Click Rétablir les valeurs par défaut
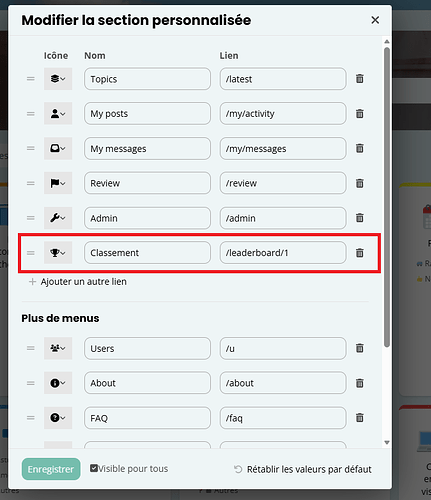This screenshot has height=500, width=431. click(x=303, y=469)
